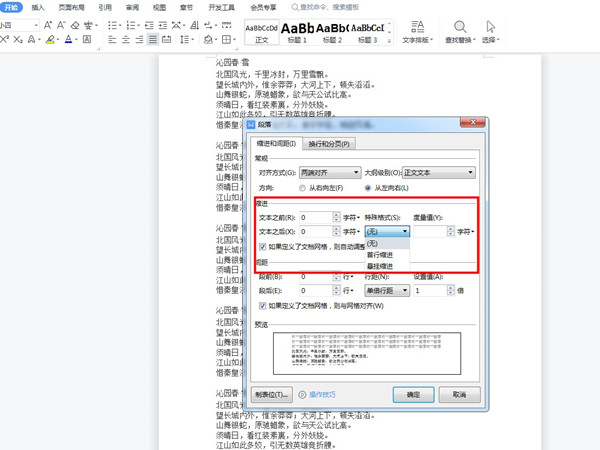Screen dimensions: 600x450
Task: Choose 首行缩进 from the dropdown list
Action: click(x=380, y=255)
